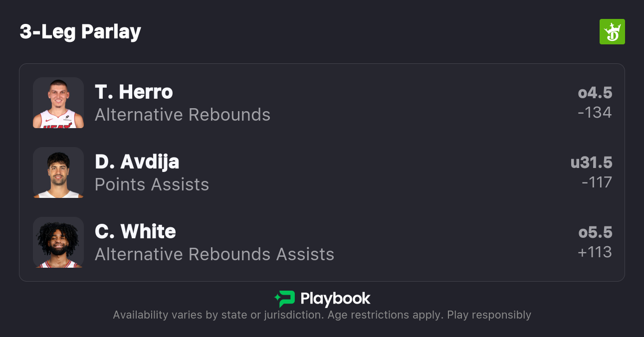The height and width of the screenshot is (337, 644).
Task: Open C. White's player headshot
Action: point(58,242)
